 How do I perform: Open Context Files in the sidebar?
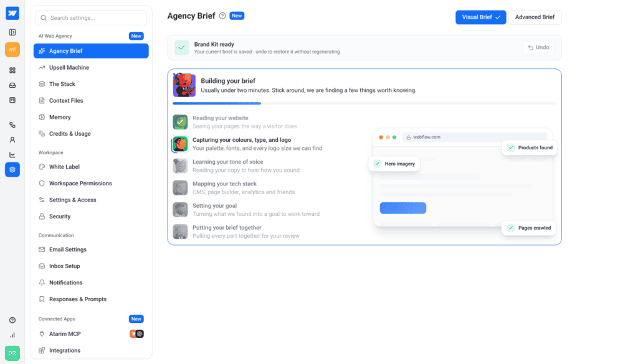(x=91, y=101)
